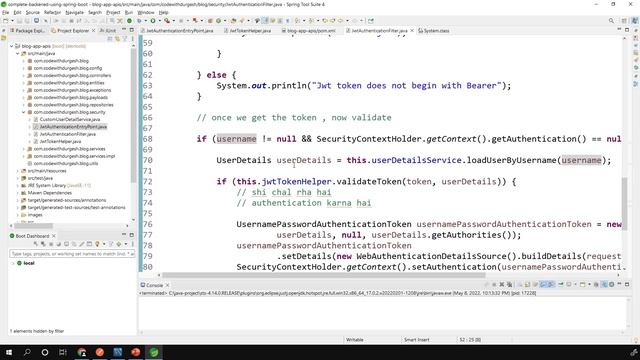Viewport: 640px width, 360px height.
Task: Open the Source menu
Action: click(33, 13)
